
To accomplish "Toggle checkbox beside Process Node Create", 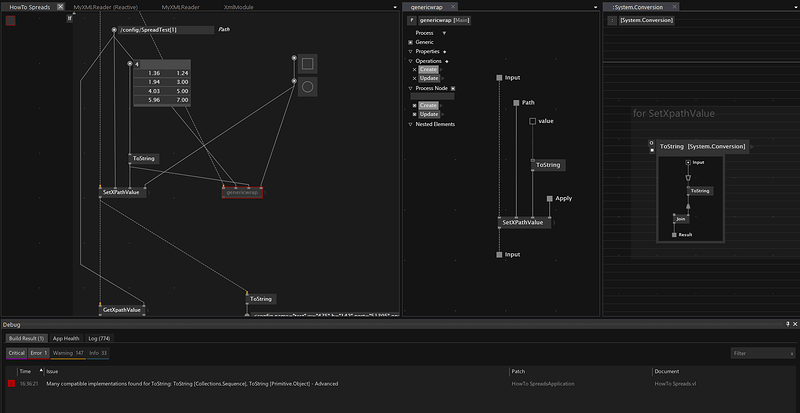I will tap(414, 106).
